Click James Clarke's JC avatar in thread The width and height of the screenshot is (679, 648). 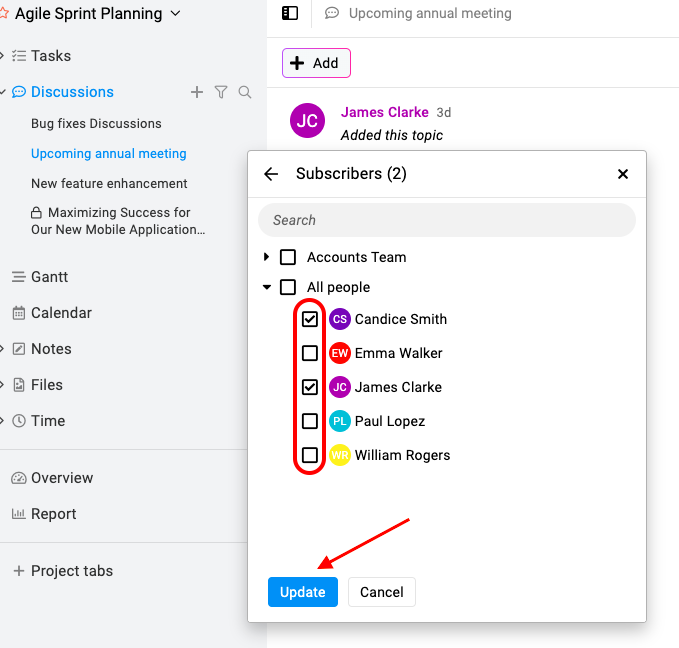coord(307,121)
